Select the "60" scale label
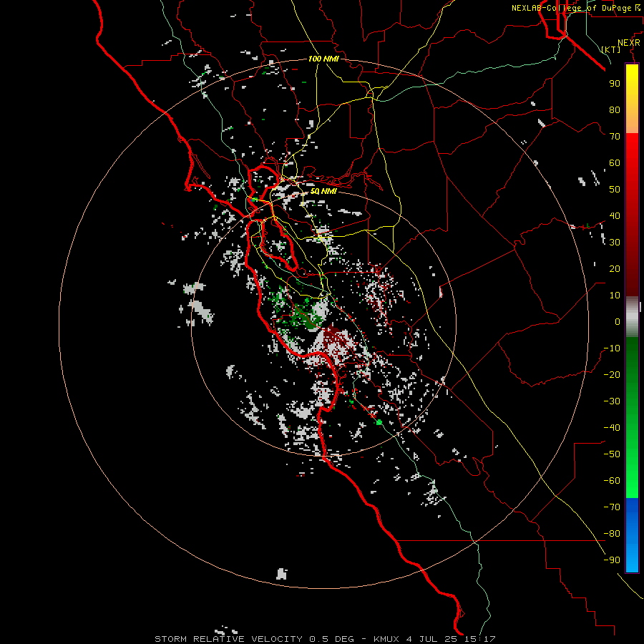Screen dimensions: 644x644 (x=615, y=162)
